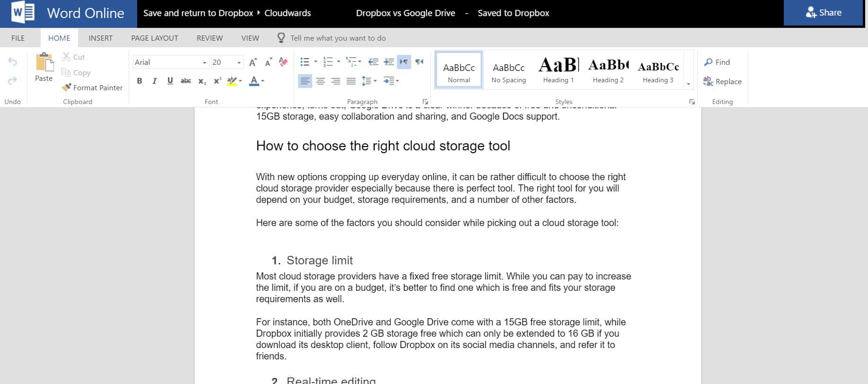Toggle italic formatting
Image resolution: width=868 pixels, height=384 pixels.
(x=154, y=81)
